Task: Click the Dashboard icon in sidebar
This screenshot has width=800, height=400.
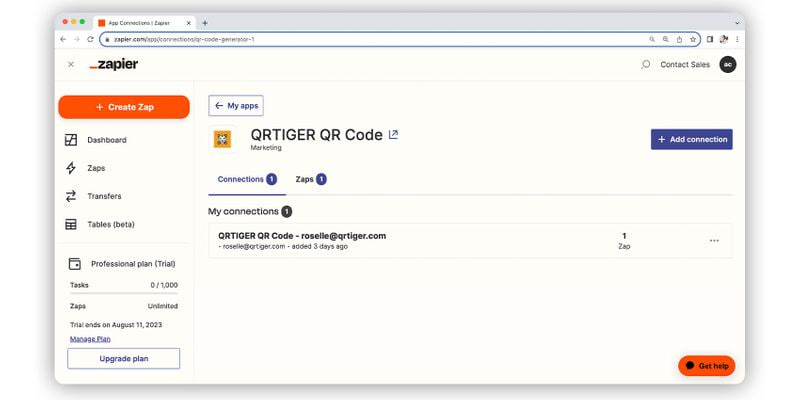Action: tap(71, 140)
